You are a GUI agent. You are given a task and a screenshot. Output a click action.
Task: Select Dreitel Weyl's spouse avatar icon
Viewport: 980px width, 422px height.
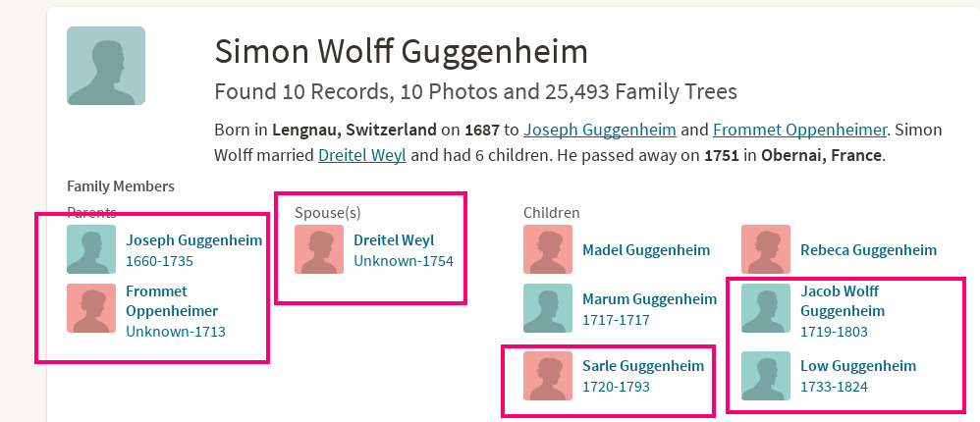pyautogui.click(x=319, y=249)
